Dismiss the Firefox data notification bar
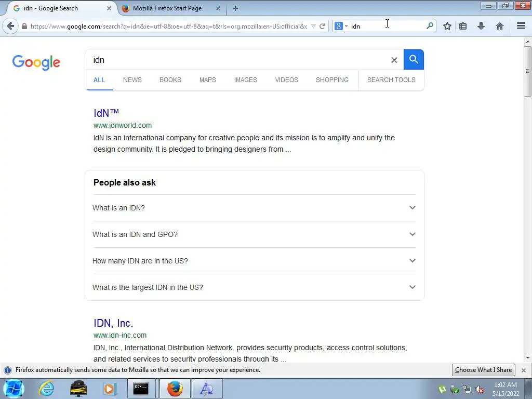Viewport: 532px width, 399px height. pos(524,370)
